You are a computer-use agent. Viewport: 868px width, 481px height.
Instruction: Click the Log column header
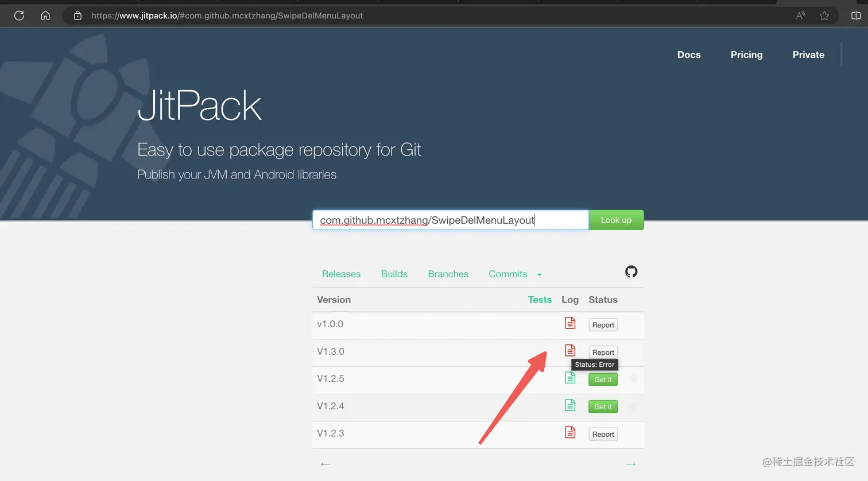pyautogui.click(x=570, y=300)
